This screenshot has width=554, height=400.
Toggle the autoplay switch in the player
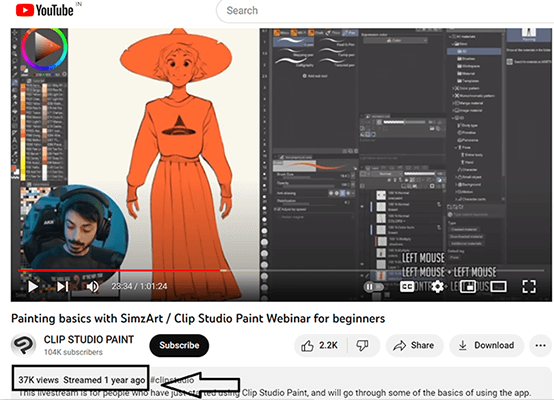(373, 287)
